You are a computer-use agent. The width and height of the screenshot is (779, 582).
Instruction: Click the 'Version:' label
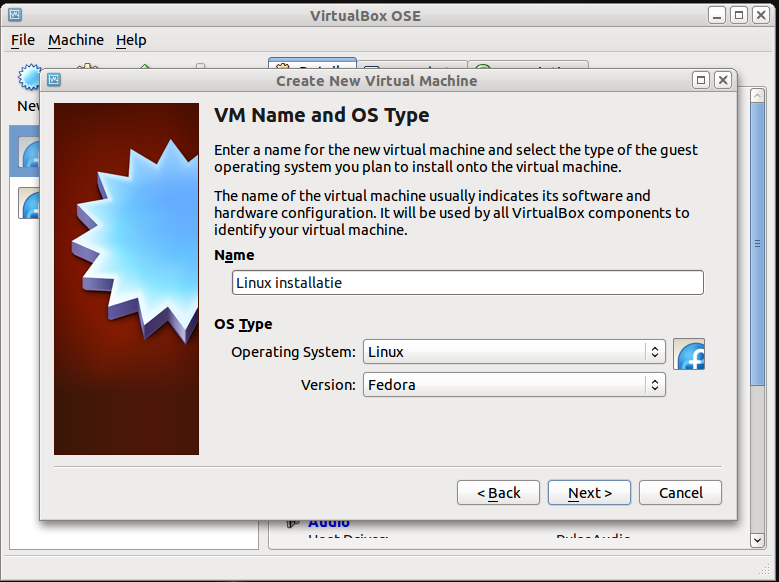tap(328, 385)
